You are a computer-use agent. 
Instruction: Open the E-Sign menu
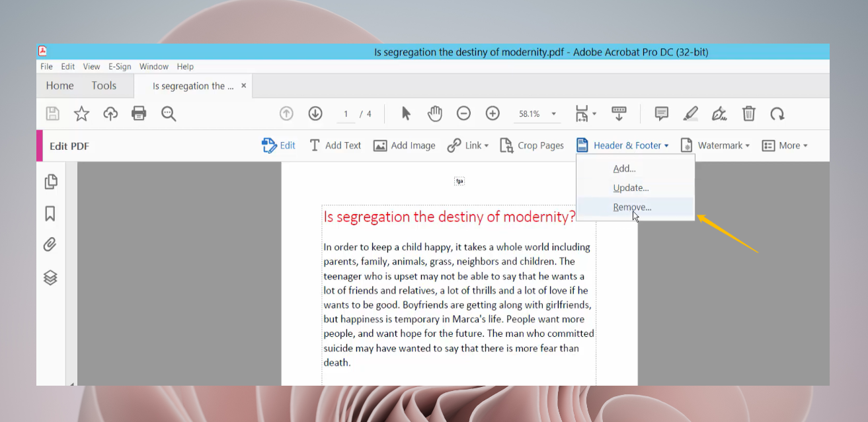tap(120, 66)
